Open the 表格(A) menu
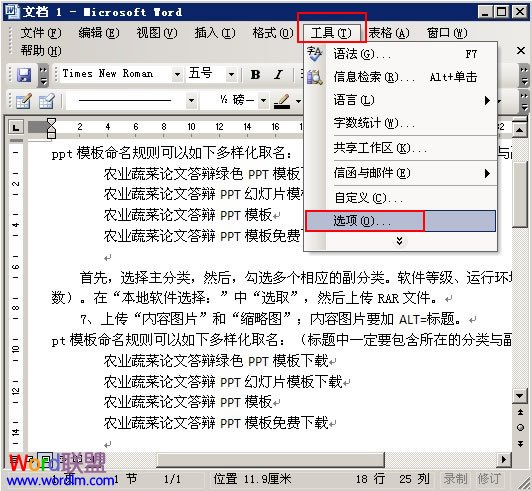This screenshot has height=491, width=532. (389, 33)
